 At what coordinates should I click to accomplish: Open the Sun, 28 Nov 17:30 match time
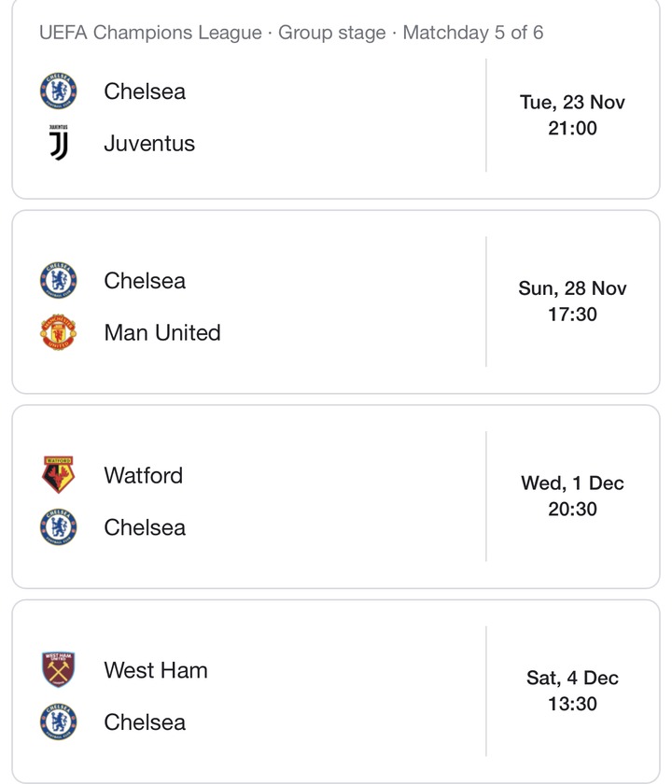pyautogui.click(x=572, y=301)
